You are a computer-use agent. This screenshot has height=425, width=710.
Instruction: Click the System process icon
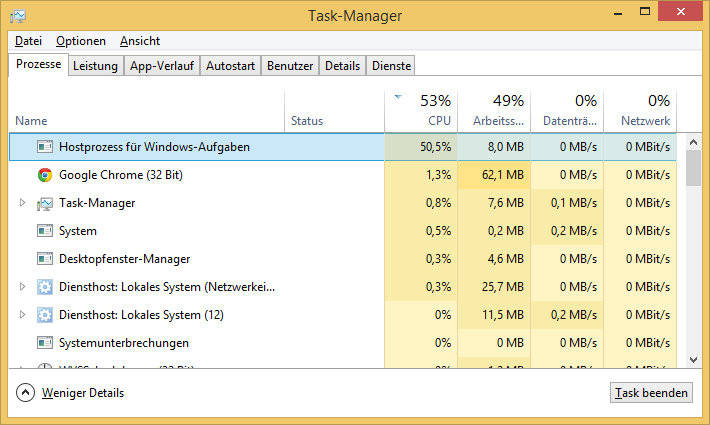[45, 231]
